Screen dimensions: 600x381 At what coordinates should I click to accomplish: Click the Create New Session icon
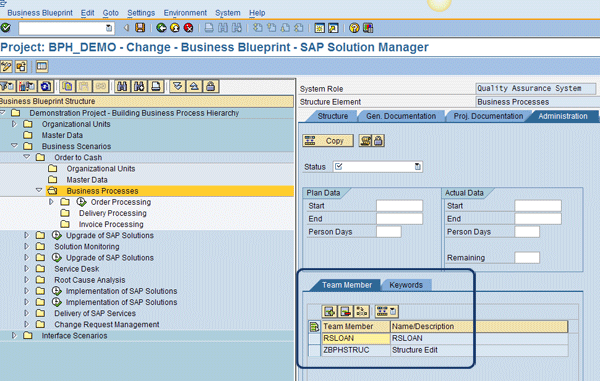pyautogui.click(x=319, y=28)
